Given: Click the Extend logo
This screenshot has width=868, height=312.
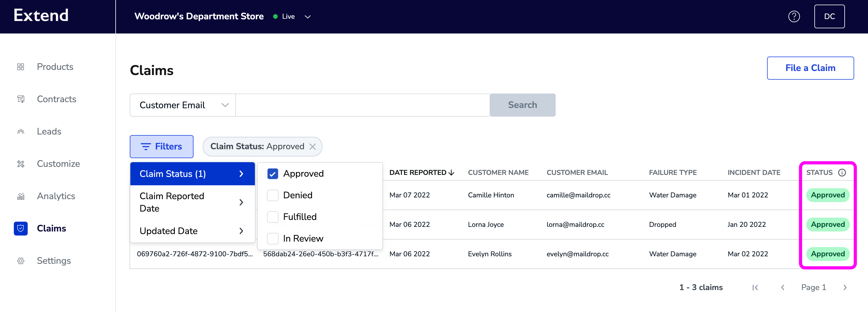Looking at the screenshot, I should (x=41, y=16).
